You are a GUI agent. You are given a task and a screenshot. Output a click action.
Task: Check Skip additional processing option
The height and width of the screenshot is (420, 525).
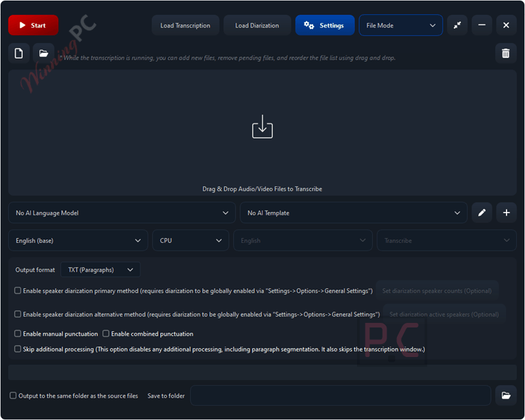[18, 349]
